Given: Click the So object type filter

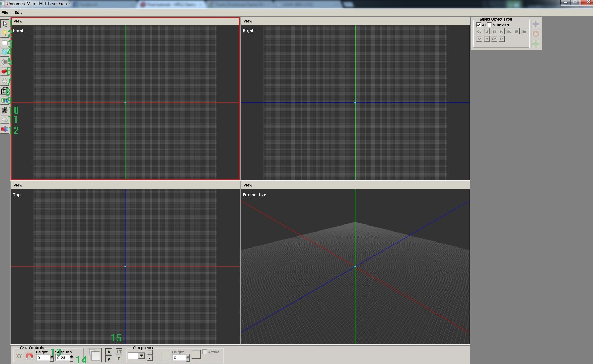Looking at the screenshot, I should (x=509, y=32).
